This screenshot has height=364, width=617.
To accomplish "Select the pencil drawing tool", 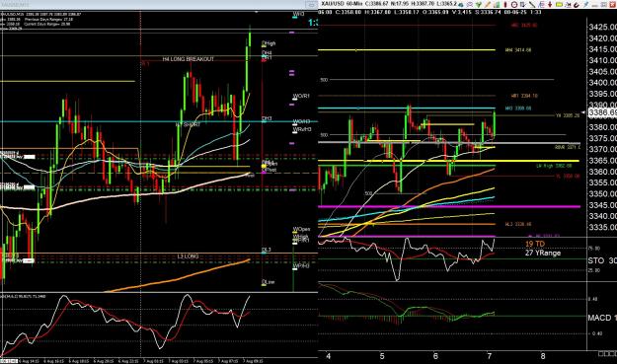I will 488,5.
